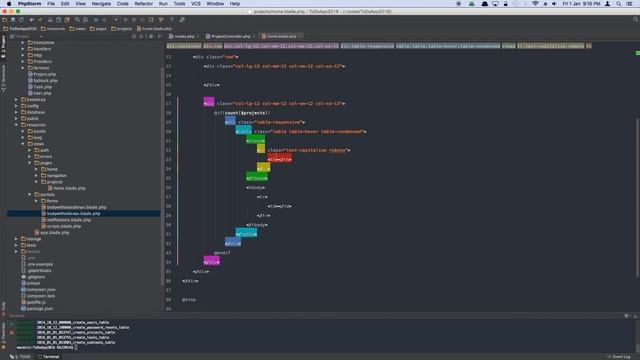Viewport: 640px width, 360px height.
Task: Expand the Exceptions folder
Action: [x=23, y=42]
